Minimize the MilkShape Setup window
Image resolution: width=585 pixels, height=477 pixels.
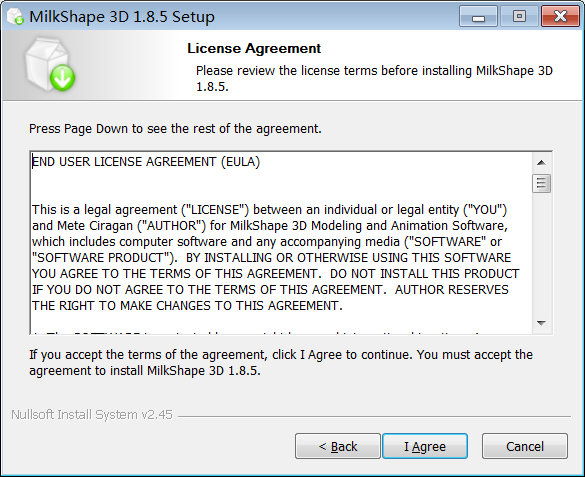click(x=478, y=17)
